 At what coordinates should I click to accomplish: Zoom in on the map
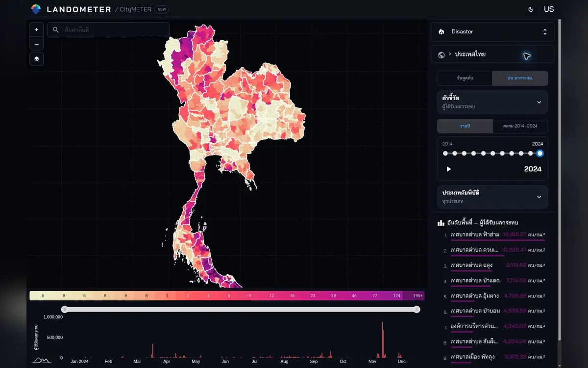click(36, 29)
